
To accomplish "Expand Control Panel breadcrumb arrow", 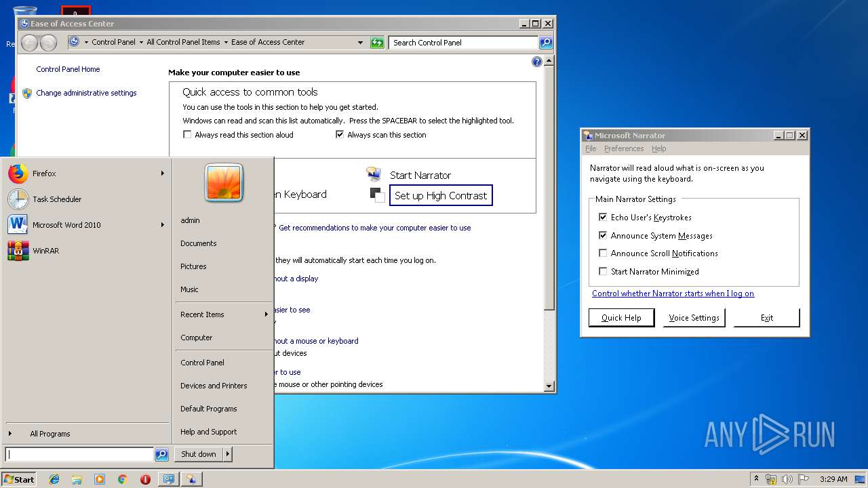I will pos(141,42).
